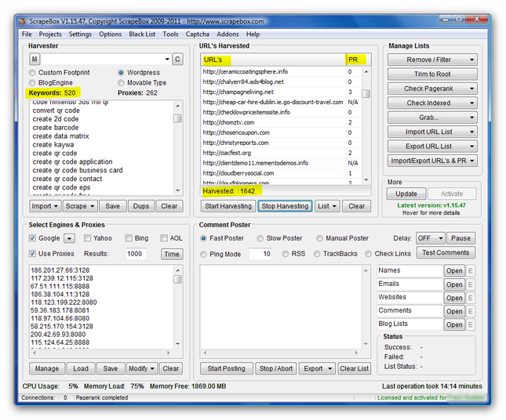506x420 pixels.
Task: Enable the Bing engine checkbox
Action: point(129,238)
